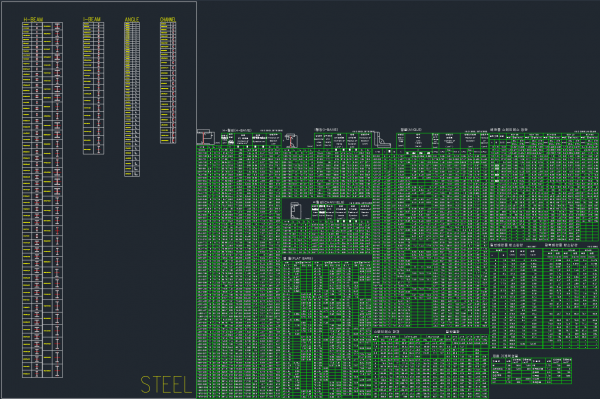The width and height of the screenshot is (600, 399).
Task: Select the angle section diagram icon
Action: [382, 140]
